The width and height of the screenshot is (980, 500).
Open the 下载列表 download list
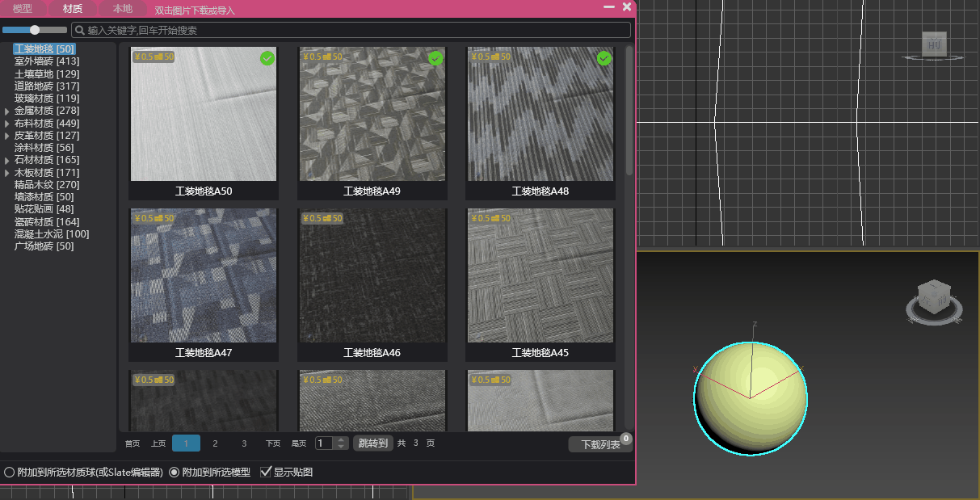tap(600, 444)
